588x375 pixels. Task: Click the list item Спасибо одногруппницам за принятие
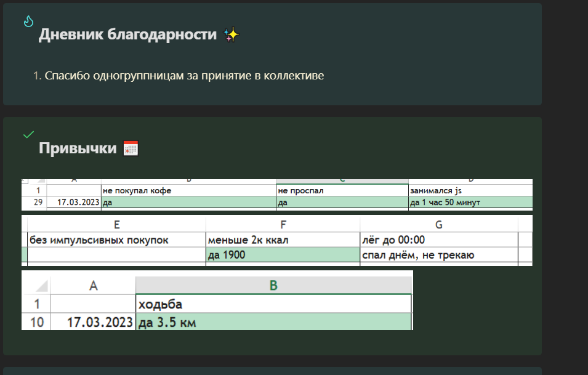coord(184,76)
